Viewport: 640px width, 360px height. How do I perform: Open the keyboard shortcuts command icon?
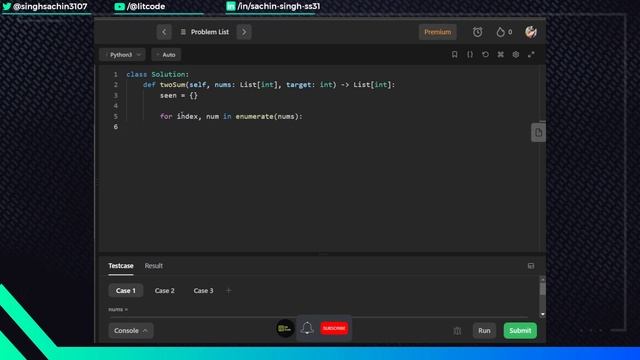500,54
